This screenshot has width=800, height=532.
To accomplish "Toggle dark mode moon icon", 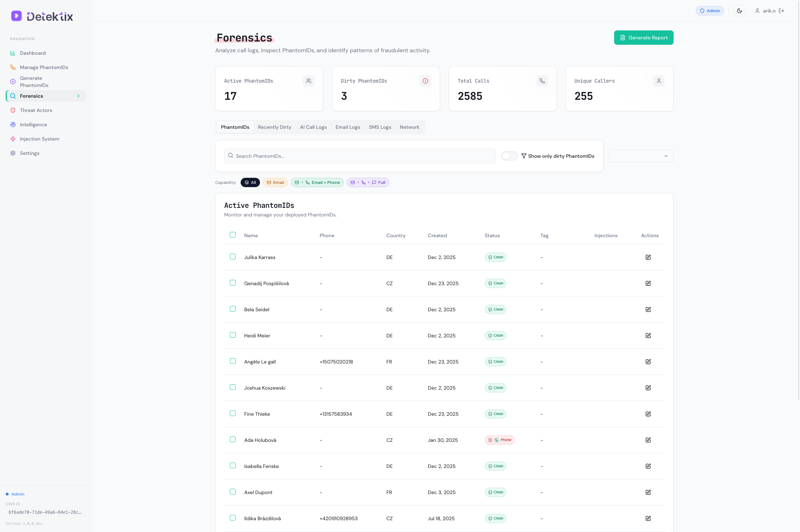I will 739,11.
